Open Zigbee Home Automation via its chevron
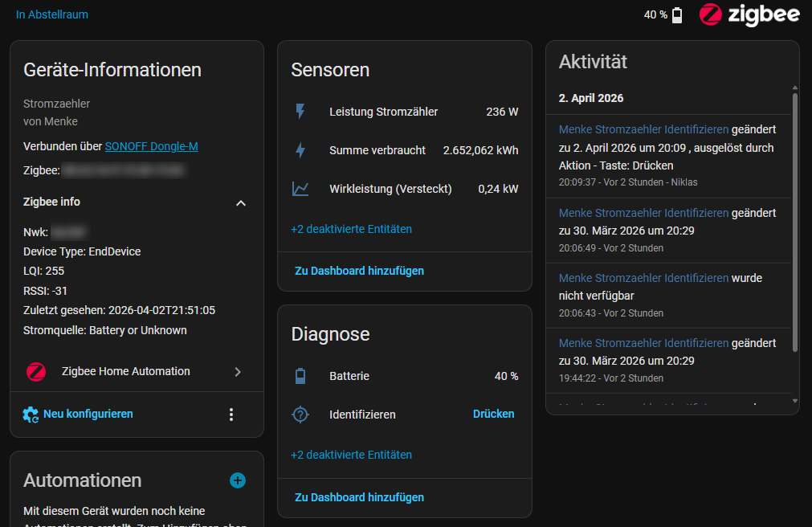This screenshot has height=527, width=812. pyautogui.click(x=238, y=372)
